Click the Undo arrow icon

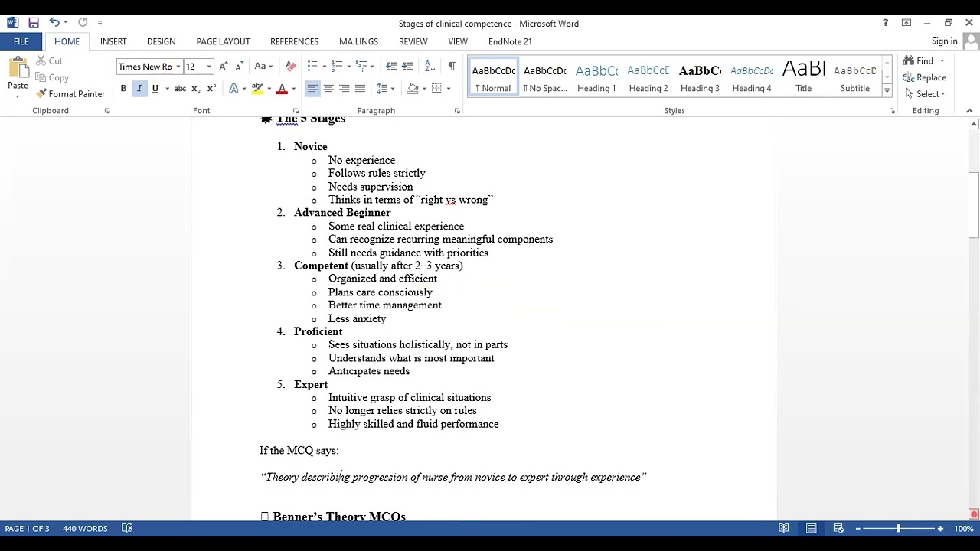pos(54,23)
